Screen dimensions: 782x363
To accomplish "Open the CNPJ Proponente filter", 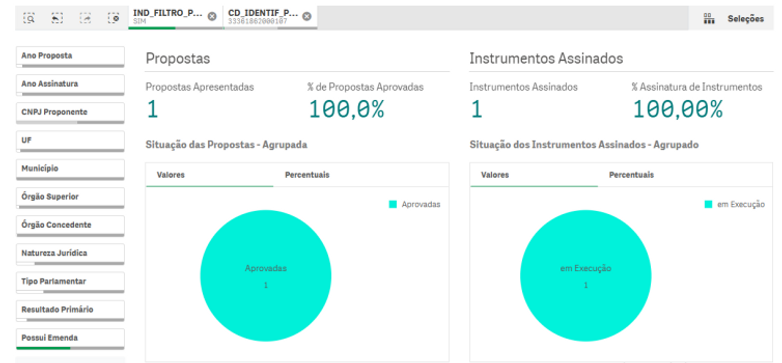I will (x=70, y=113).
